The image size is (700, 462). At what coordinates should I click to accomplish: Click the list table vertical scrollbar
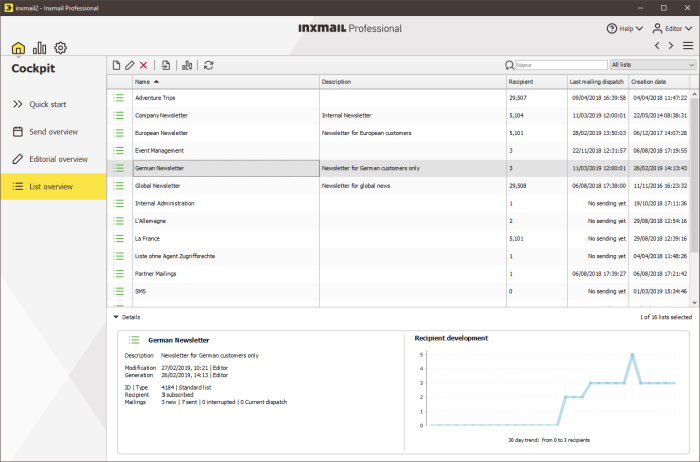coord(694,175)
